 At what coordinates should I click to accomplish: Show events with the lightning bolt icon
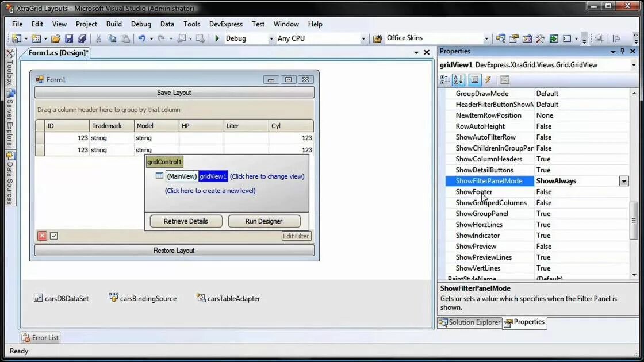(488, 80)
